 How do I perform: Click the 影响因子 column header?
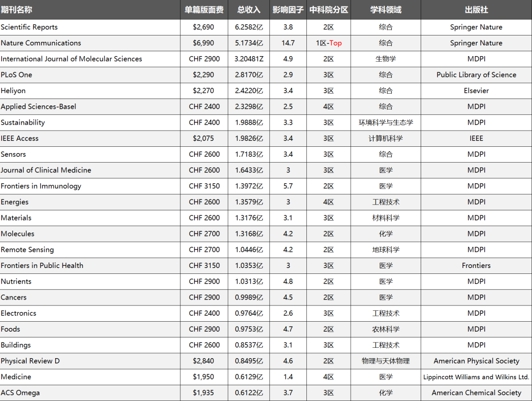(x=288, y=10)
